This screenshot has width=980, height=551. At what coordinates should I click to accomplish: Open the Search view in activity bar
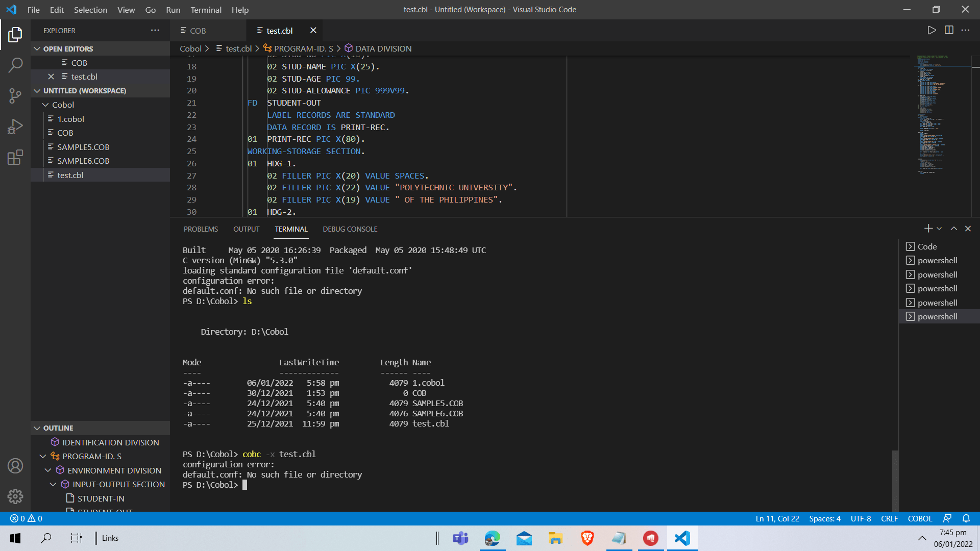(15, 65)
